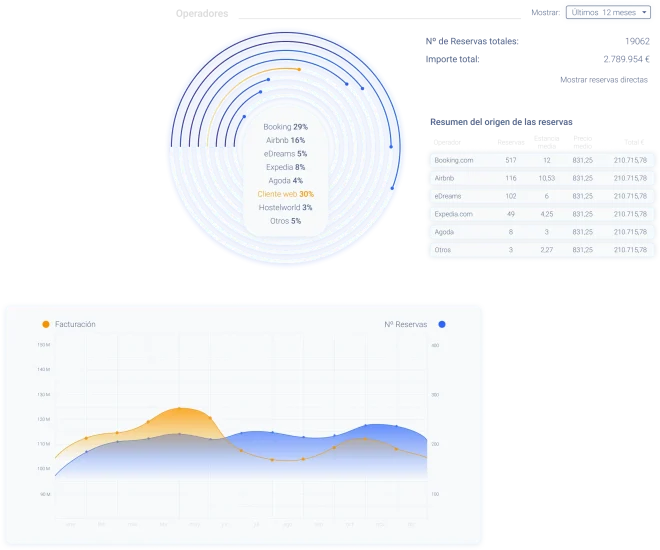
Task: Open the Últimos 12 meses dropdown
Action: click(x=609, y=12)
